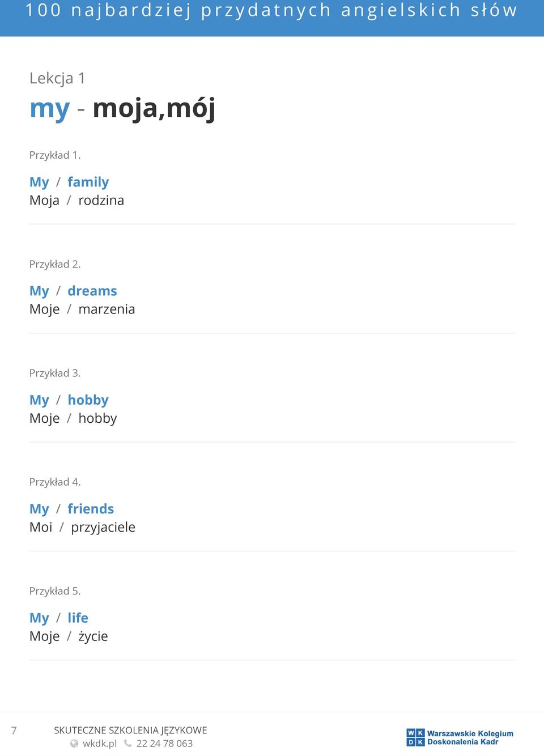The width and height of the screenshot is (544, 756).
Task: Click the blue word 'my' in the title
Action: pos(49,108)
